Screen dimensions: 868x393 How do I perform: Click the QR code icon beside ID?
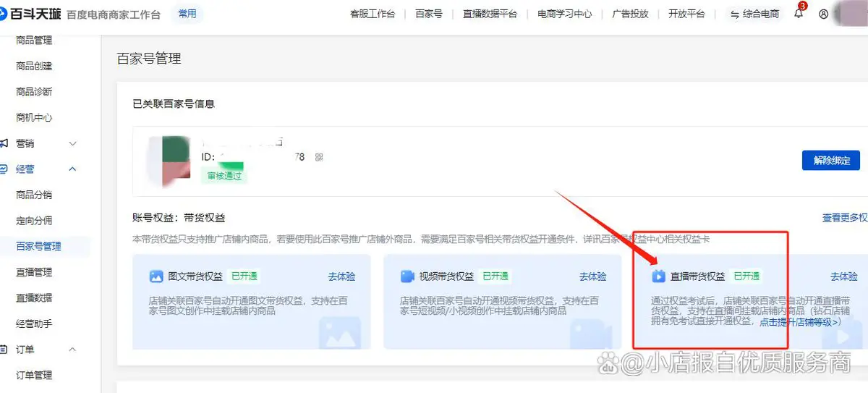click(319, 157)
